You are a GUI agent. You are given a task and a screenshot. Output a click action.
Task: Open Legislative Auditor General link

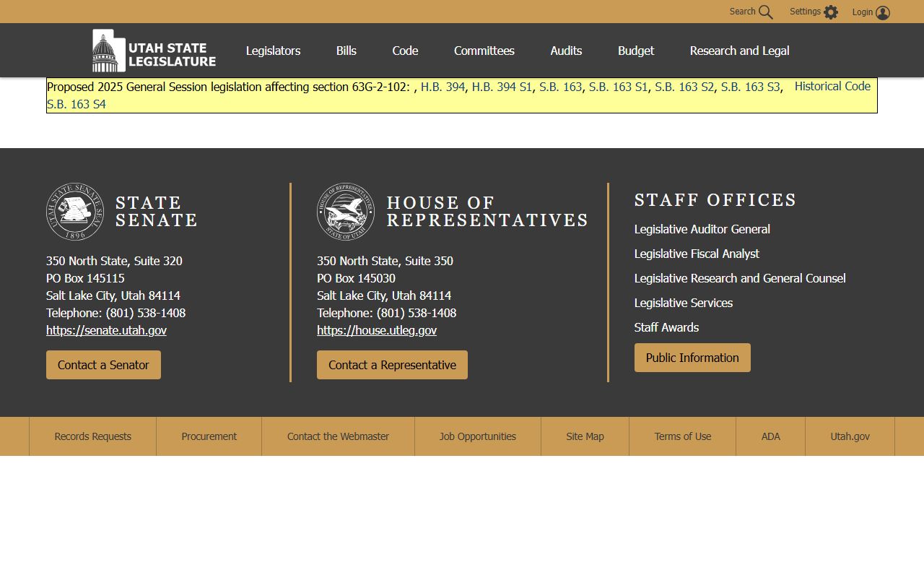(x=702, y=229)
